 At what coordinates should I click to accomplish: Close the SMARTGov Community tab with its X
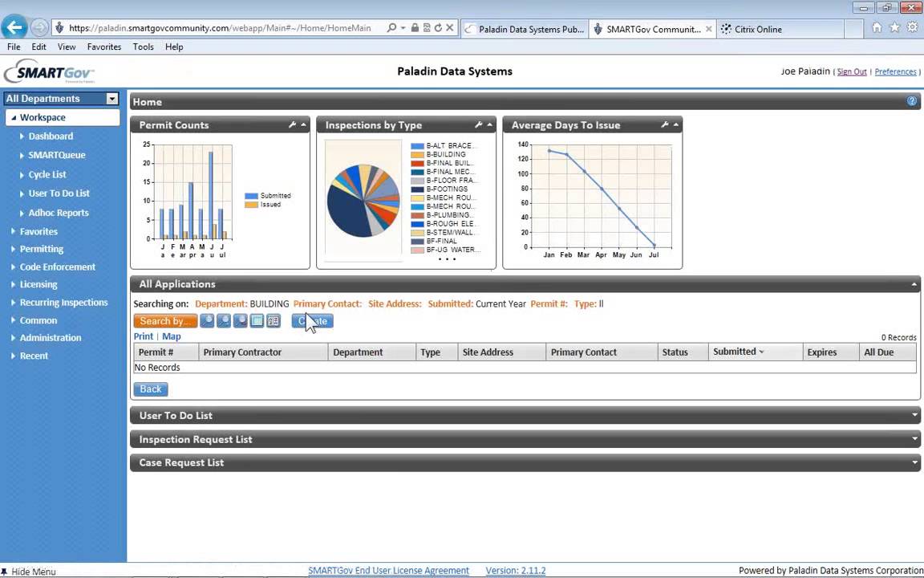coord(708,29)
